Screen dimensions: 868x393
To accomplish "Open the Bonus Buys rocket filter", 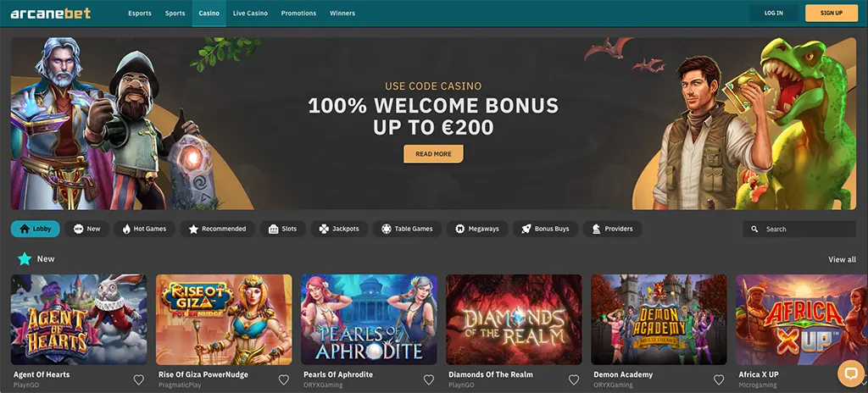I will coord(545,229).
